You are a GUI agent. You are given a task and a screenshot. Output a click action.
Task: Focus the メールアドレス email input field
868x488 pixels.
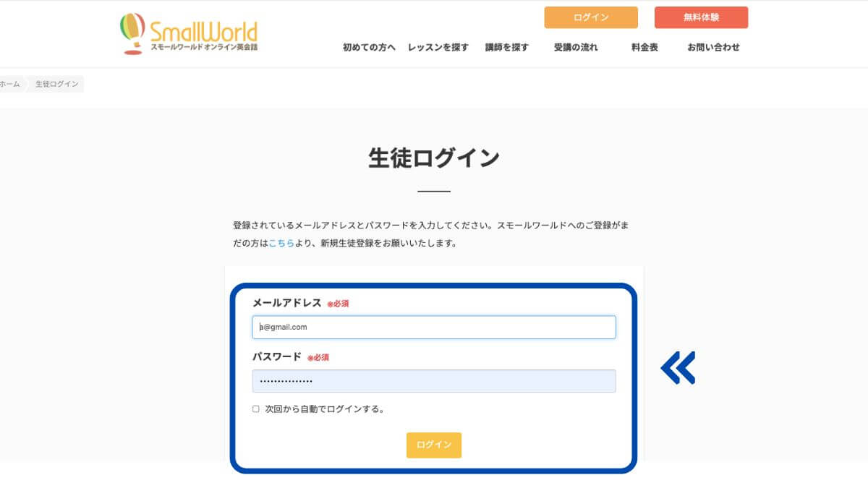coord(434,327)
